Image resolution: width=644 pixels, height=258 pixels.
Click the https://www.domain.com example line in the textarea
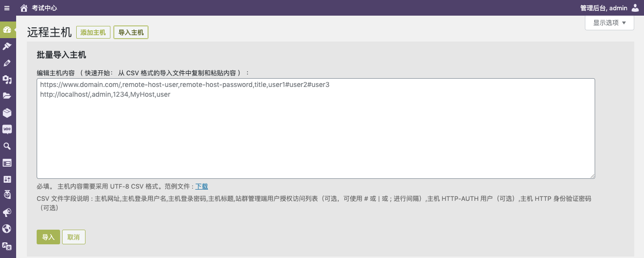185,85
